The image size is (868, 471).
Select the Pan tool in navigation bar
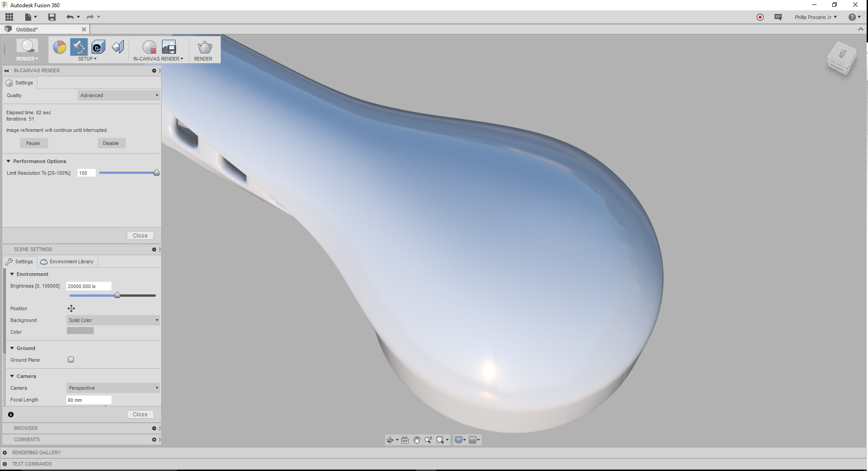click(416, 439)
